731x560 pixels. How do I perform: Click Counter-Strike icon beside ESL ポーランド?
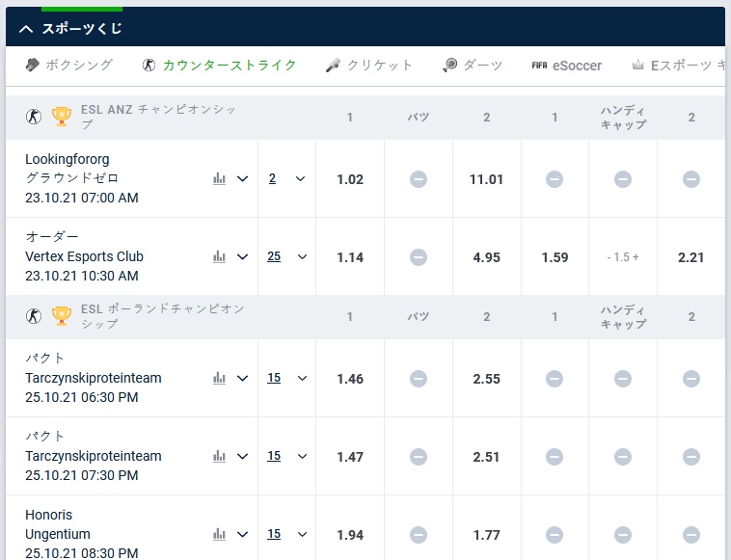tap(34, 316)
